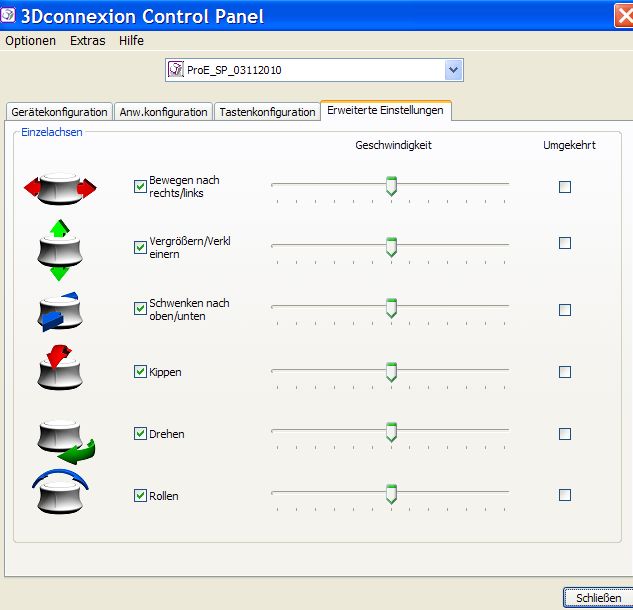Enable Umgekehrt for Bewegen nach rechts/links
Screen dimensions: 633x610
click(x=565, y=187)
